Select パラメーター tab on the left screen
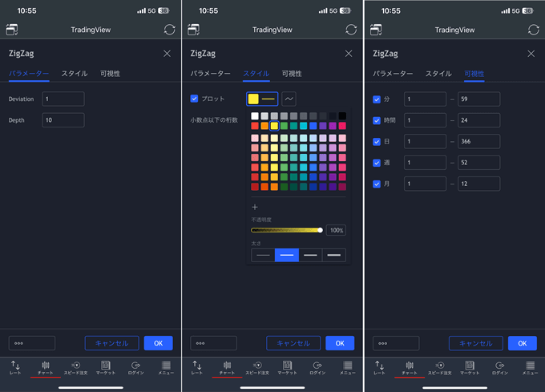The height and width of the screenshot is (392, 545). pyautogui.click(x=29, y=74)
